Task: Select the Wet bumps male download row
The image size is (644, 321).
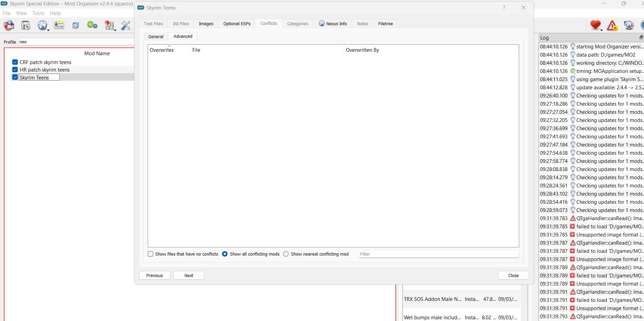Action: pyautogui.click(x=461, y=317)
